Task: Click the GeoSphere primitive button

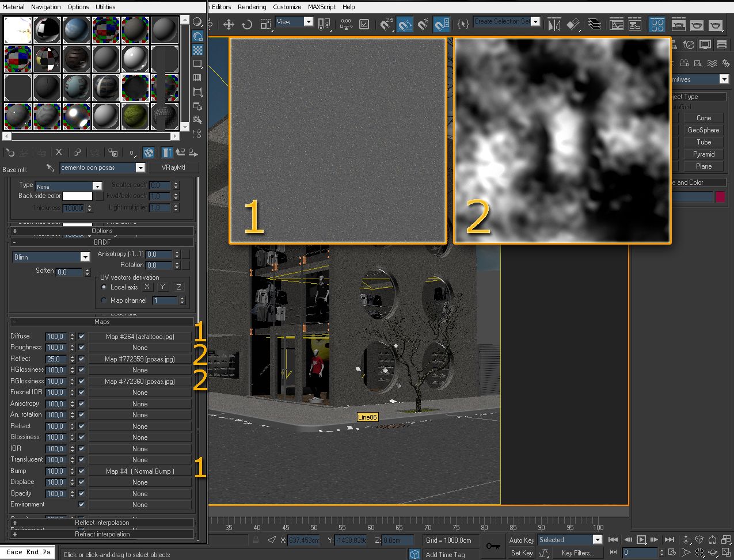Action: 703,130
